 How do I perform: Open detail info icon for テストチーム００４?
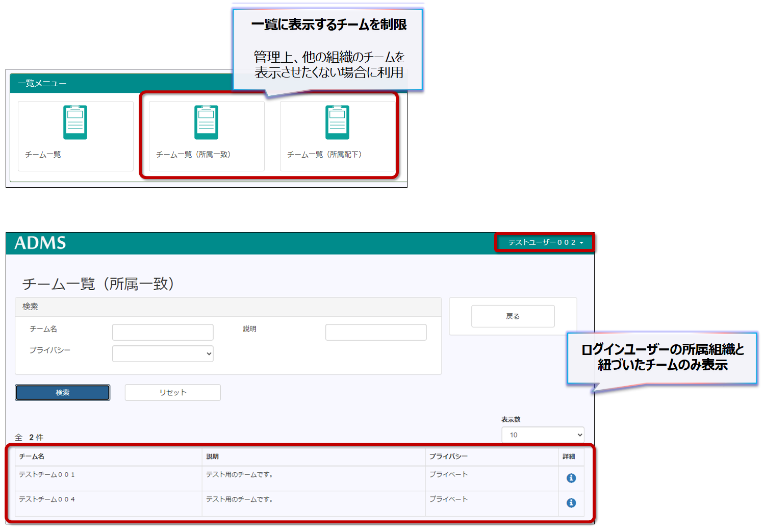571,503
